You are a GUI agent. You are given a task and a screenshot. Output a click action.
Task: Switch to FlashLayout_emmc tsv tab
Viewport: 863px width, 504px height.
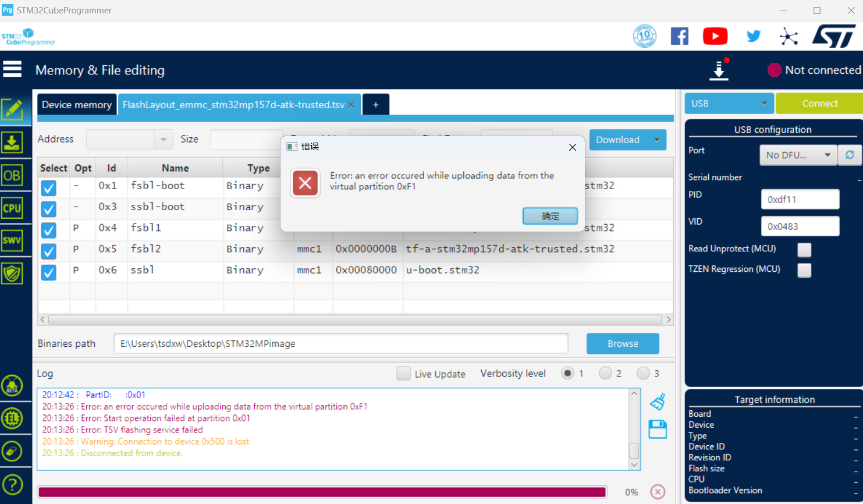[233, 105]
